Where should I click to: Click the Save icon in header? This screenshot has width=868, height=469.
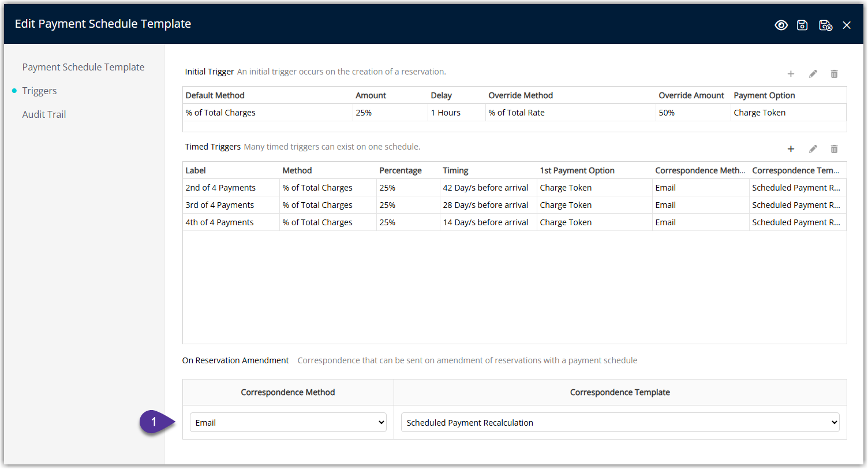pyautogui.click(x=802, y=25)
